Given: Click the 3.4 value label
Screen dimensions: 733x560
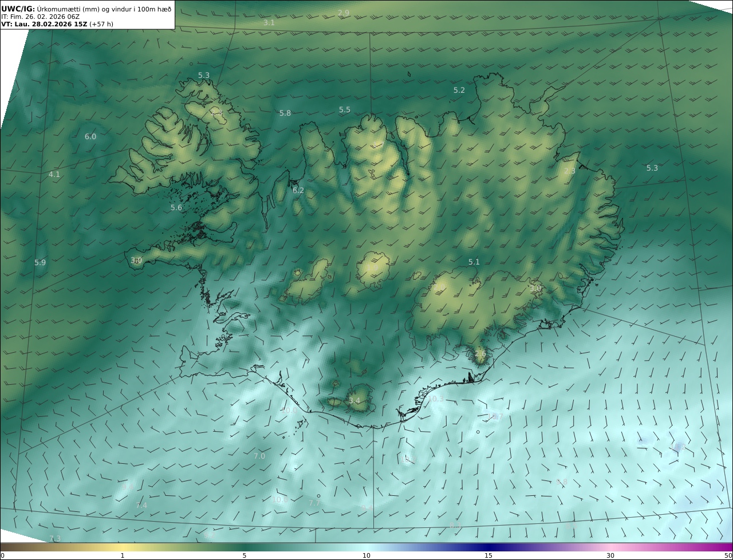Looking at the screenshot, I should tap(354, 401).
